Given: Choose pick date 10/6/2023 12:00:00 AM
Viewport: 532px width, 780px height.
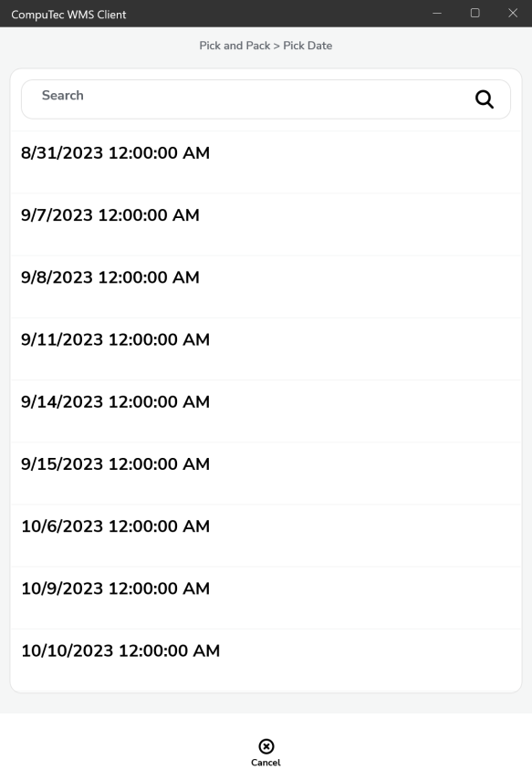Looking at the screenshot, I should (266, 536).
